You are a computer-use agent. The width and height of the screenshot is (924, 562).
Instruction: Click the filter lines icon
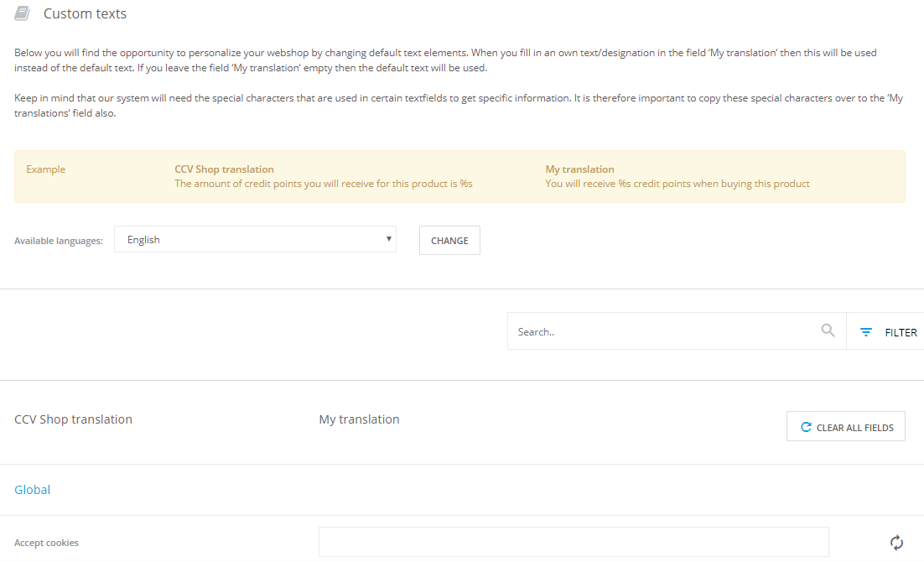866,332
